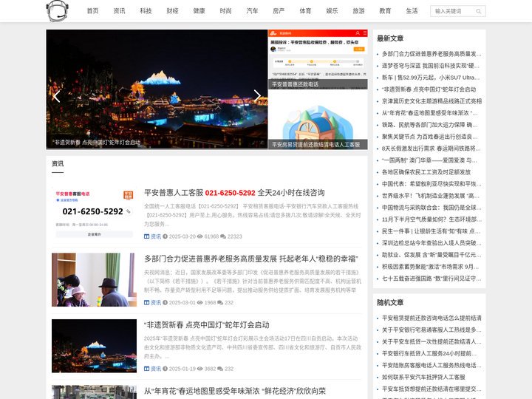
Task: Open the 时尚 navigation item
Action: (225, 11)
